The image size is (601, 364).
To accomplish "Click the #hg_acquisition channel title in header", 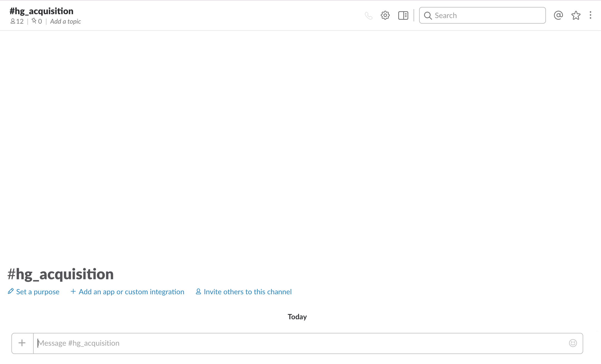I will pos(41,11).
